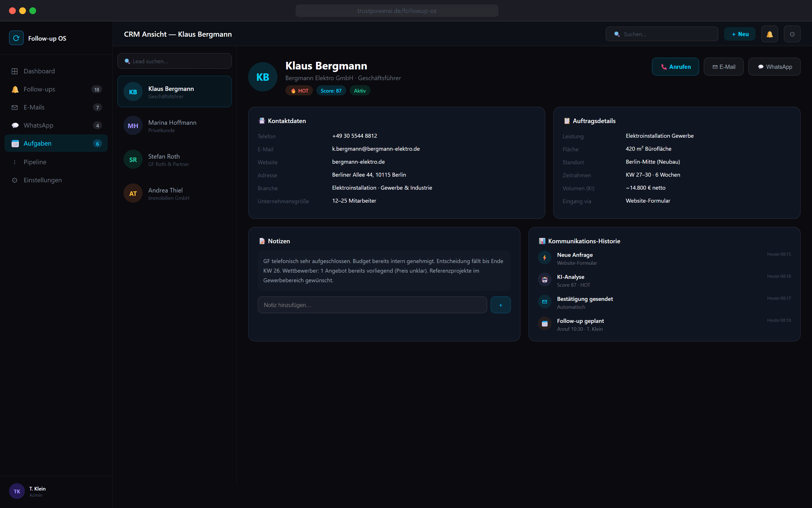
Task: Click Elektroinstallation Gewerbe Leistung value
Action: (659, 136)
